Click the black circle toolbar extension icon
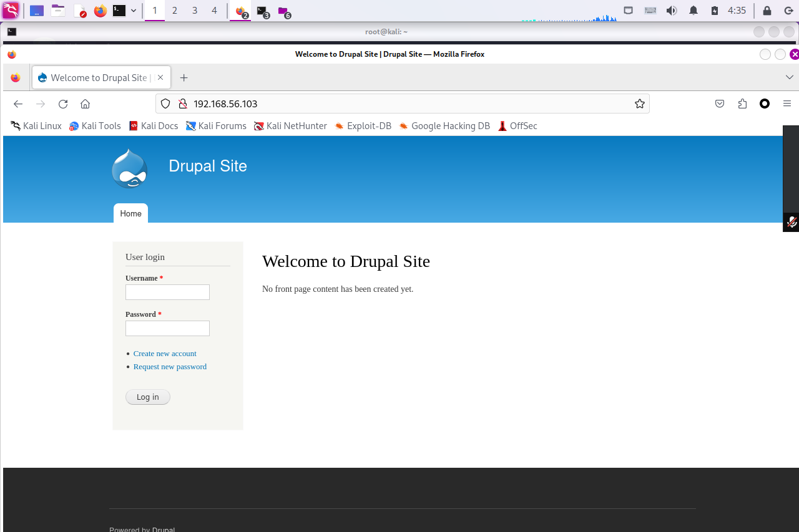The width and height of the screenshot is (799, 532). (x=765, y=104)
